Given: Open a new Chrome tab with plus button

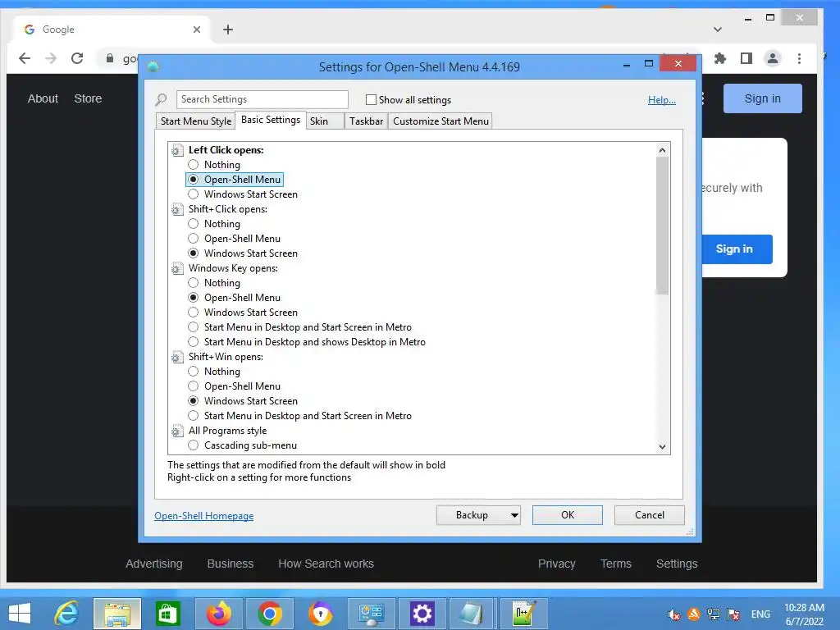Looking at the screenshot, I should pyautogui.click(x=228, y=30).
